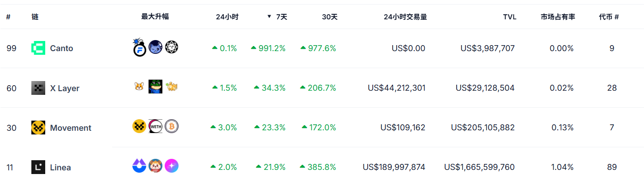
Task: Click the frog token icon in X Layer row
Action: (x=155, y=87)
